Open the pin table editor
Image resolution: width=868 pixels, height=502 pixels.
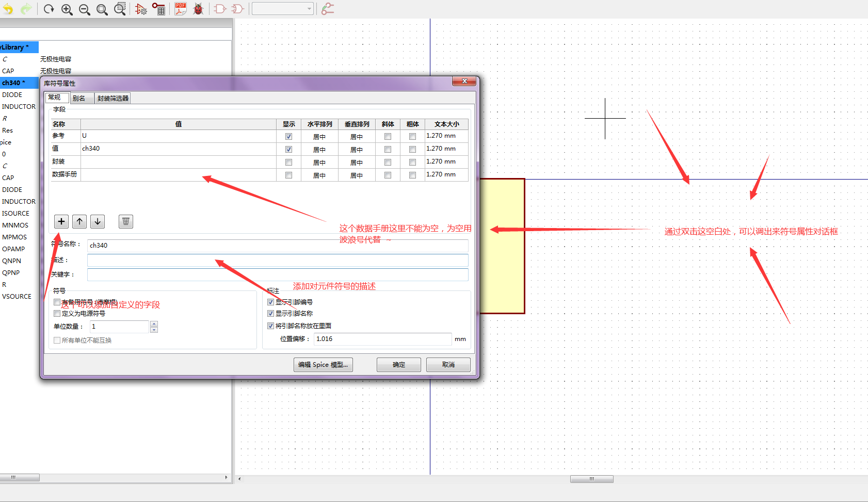click(x=158, y=9)
